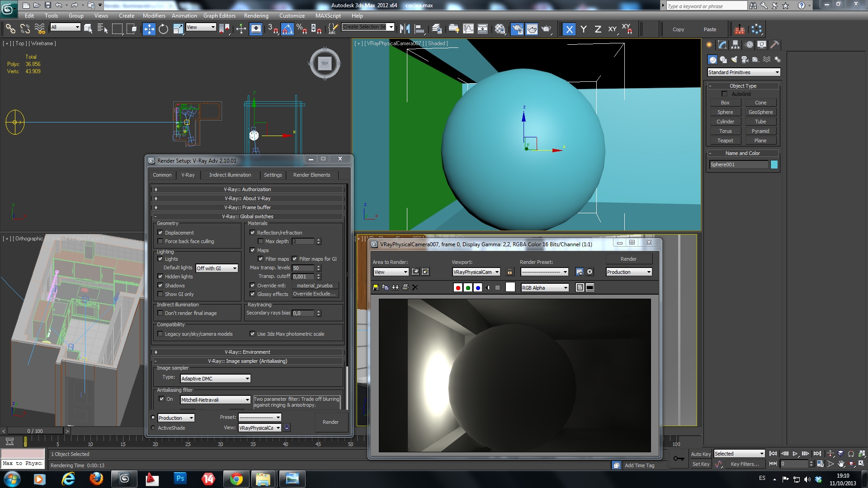Open the Image sampler Type dropdown
The image size is (868, 488).
[215, 379]
